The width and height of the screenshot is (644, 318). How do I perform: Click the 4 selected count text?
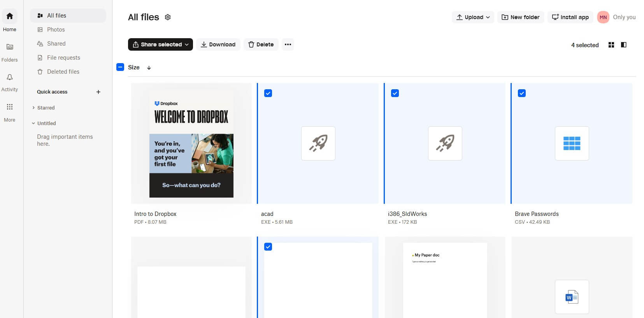click(585, 45)
